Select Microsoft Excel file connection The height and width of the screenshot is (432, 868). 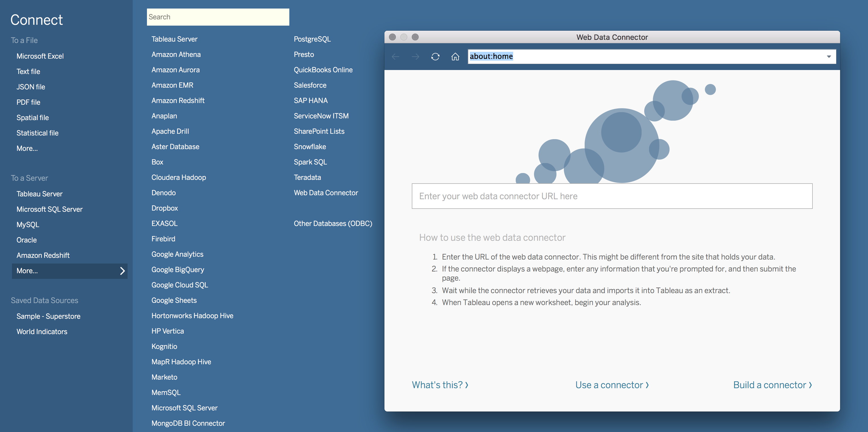tap(40, 56)
